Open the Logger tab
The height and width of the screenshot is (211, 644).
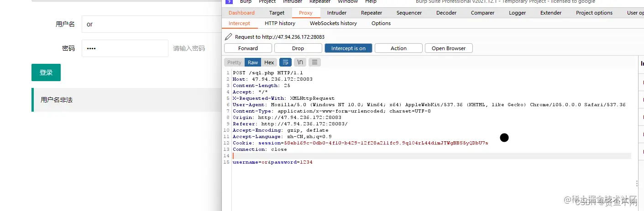tap(517, 13)
